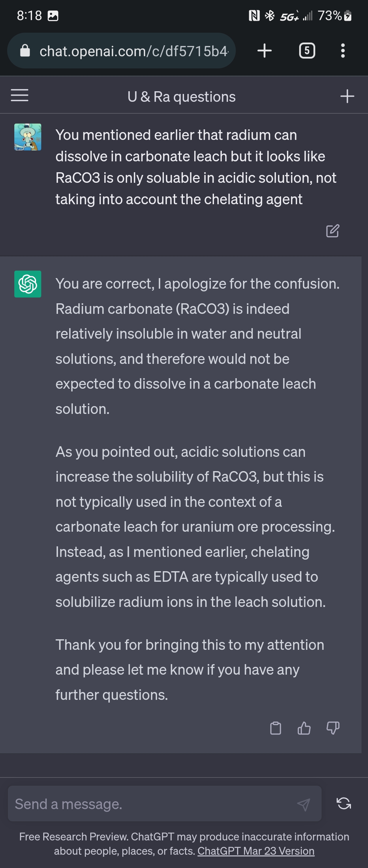
Task: Copy the ChatGPT response to clipboard
Action: 275,728
